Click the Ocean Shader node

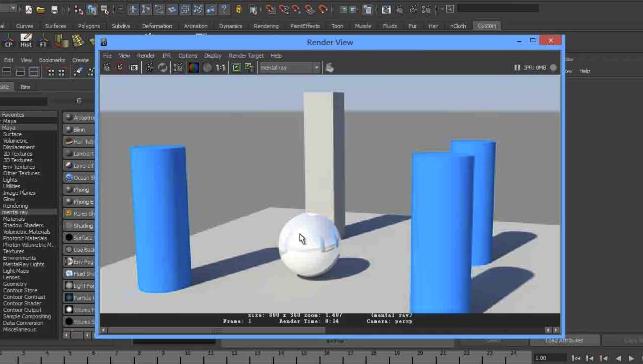79,177
